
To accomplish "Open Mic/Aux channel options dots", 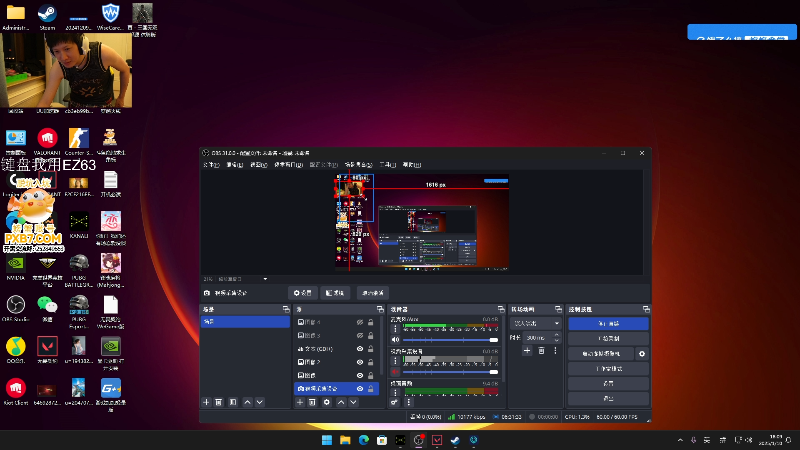I will [395, 329].
